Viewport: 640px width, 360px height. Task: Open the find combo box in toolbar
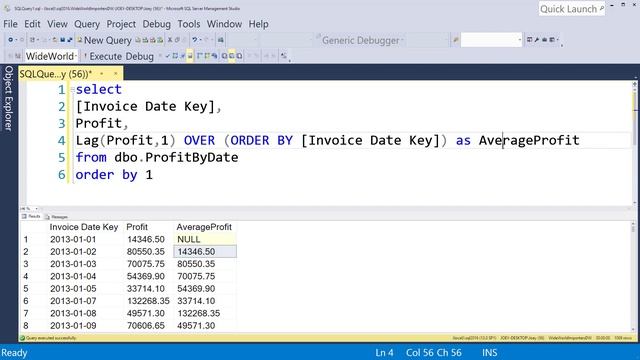click(x=492, y=40)
